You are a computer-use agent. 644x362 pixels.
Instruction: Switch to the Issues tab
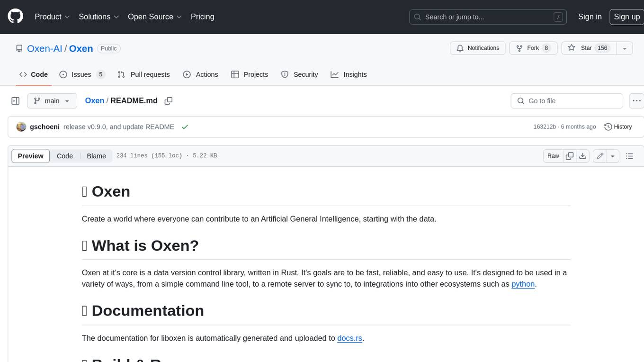click(82, 74)
